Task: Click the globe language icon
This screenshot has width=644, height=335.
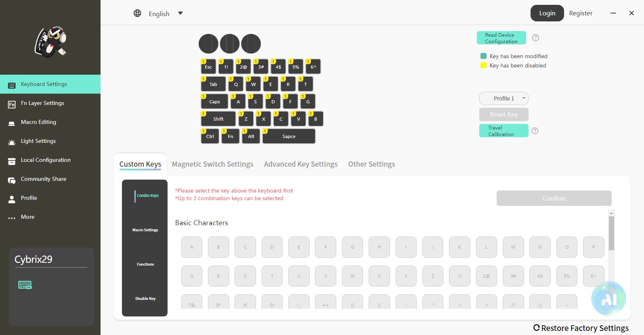Action: pyautogui.click(x=137, y=13)
